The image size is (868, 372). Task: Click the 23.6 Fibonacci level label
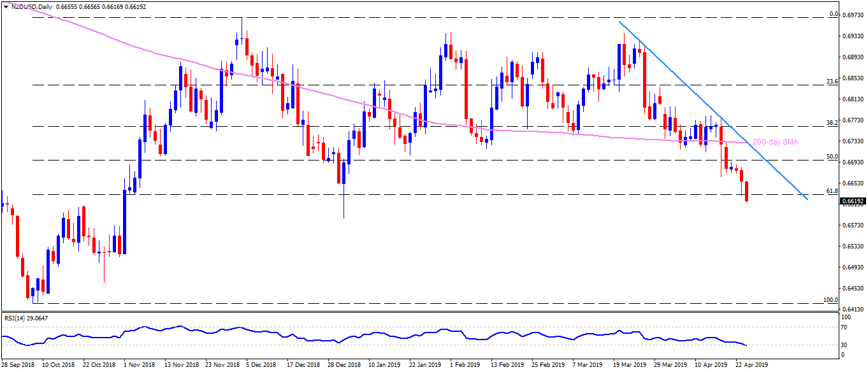point(831,81)
